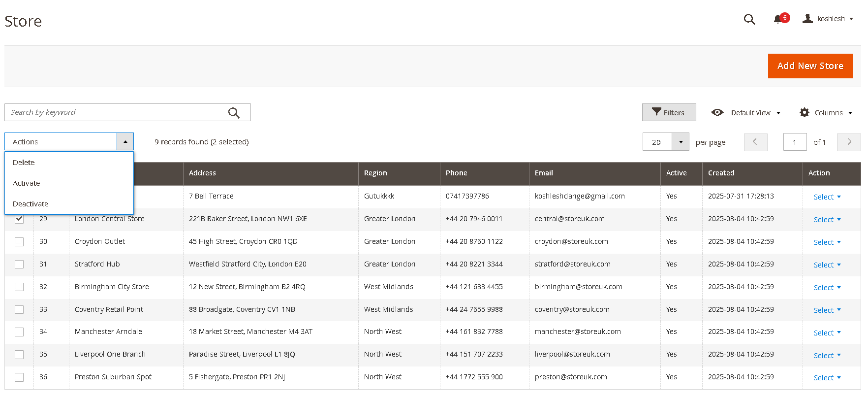Uncheck the London Central Store row checkbox
Image resolution: width=868 pixels, height=399 pixels.
[x=19, y=219]
